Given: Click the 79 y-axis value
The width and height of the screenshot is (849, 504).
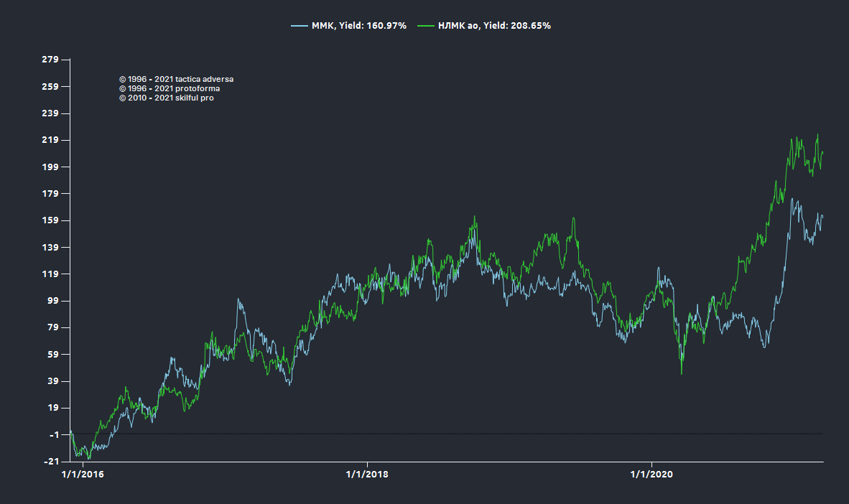Looking at the screenshot, I should (52, 328).
